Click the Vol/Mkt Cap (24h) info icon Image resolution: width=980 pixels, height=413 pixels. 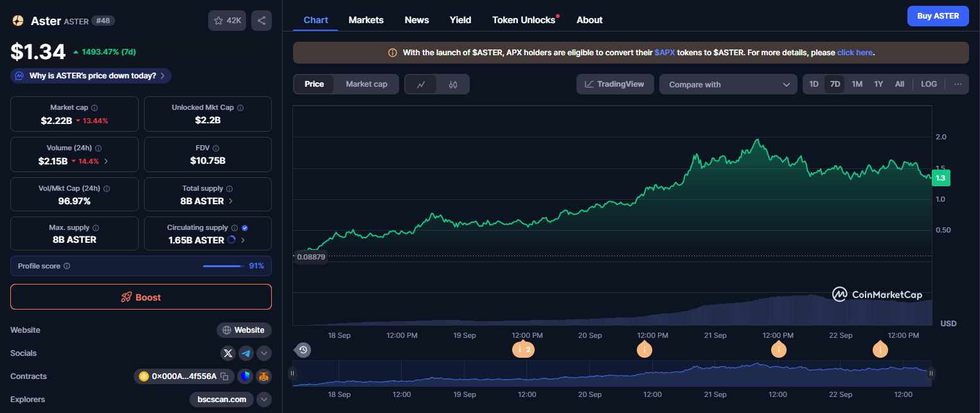pyautogui.click(x=107, y=189)
